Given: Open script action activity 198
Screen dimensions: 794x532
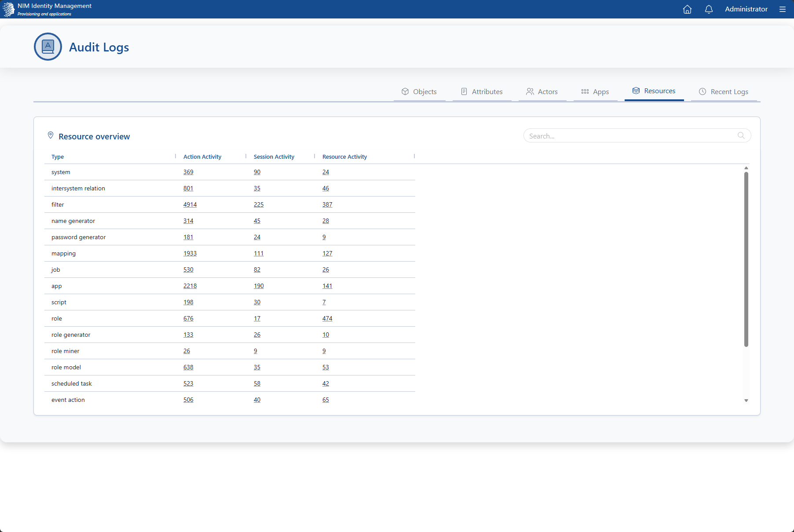Looking at the screenshot, I should [x=188, y=302].
